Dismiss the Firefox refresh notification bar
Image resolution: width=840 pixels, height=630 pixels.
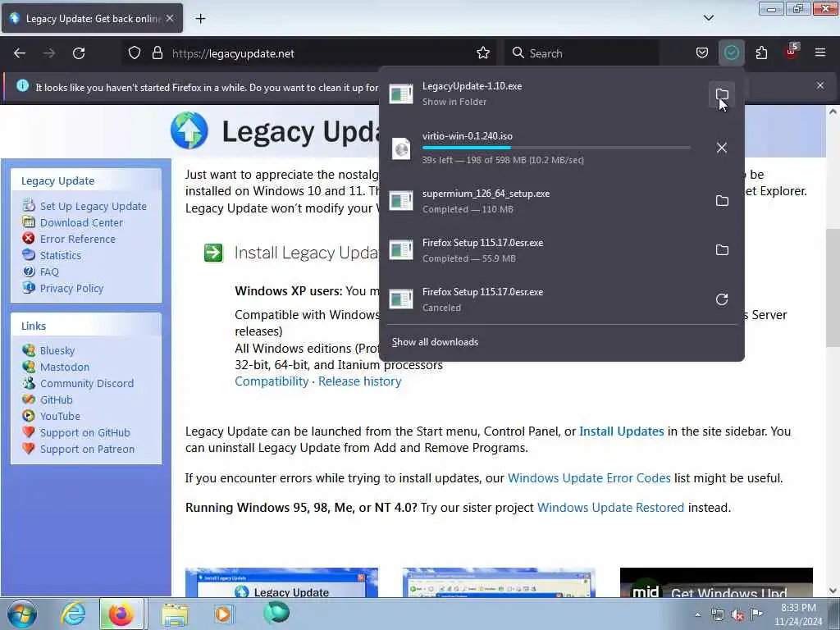click(x=820, y=85)
